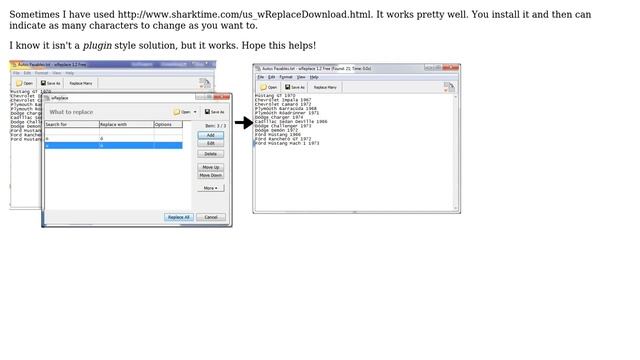This screenshot has width=640, height=360.
Task: Click the Open folder icon in wReplace dialog
Action: point(176,112)
